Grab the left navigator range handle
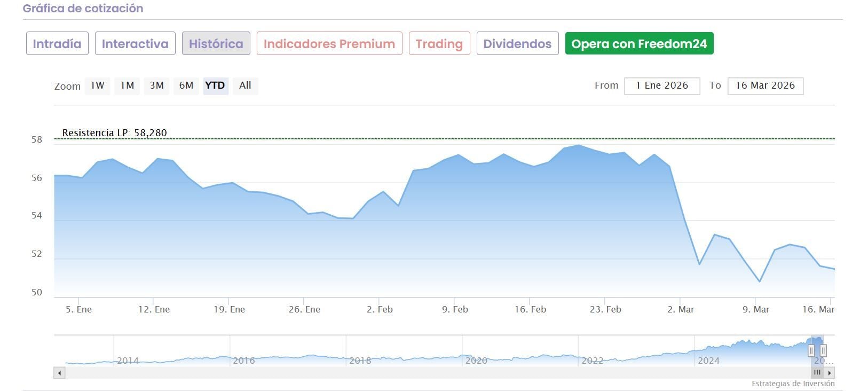Screen dimensions: 868x391 point(811,350)
